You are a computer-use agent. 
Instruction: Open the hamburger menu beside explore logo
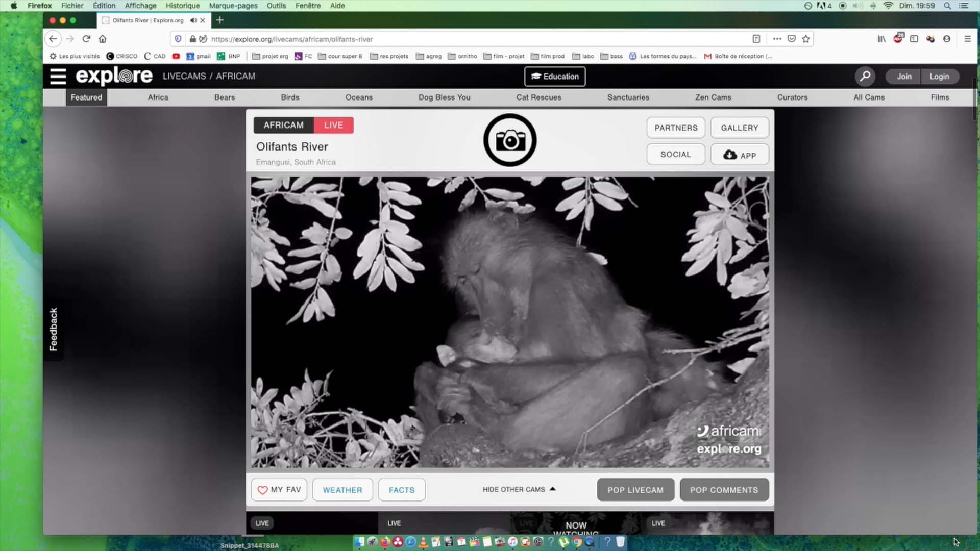pyautogui.click(x=58, y=77)
